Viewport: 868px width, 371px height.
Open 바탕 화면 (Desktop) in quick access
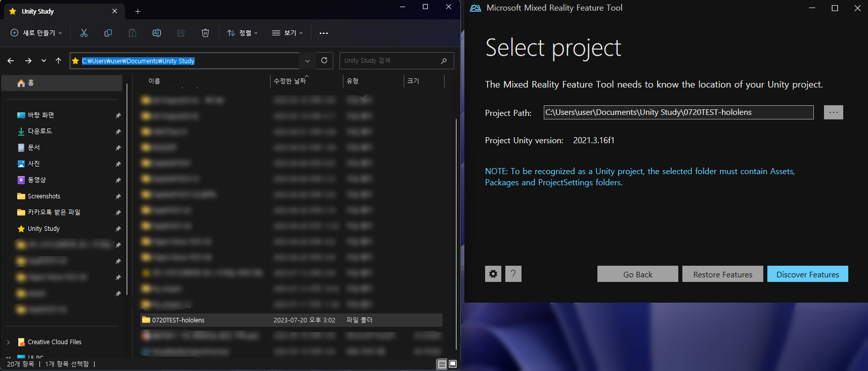(x=41, y=115)
